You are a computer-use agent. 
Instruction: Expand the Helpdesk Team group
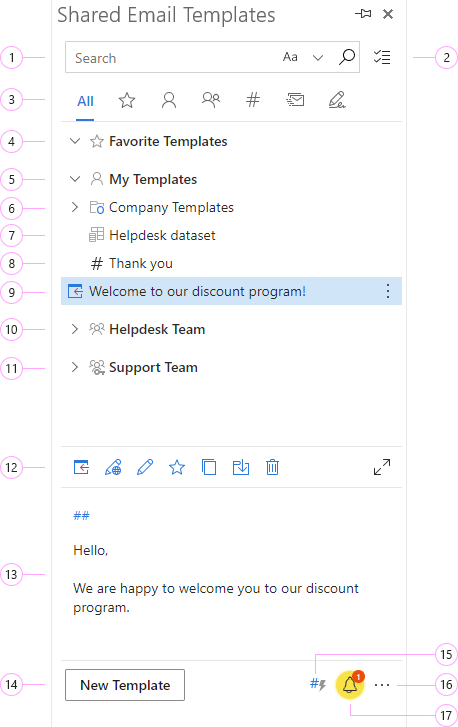pos(75,329)
